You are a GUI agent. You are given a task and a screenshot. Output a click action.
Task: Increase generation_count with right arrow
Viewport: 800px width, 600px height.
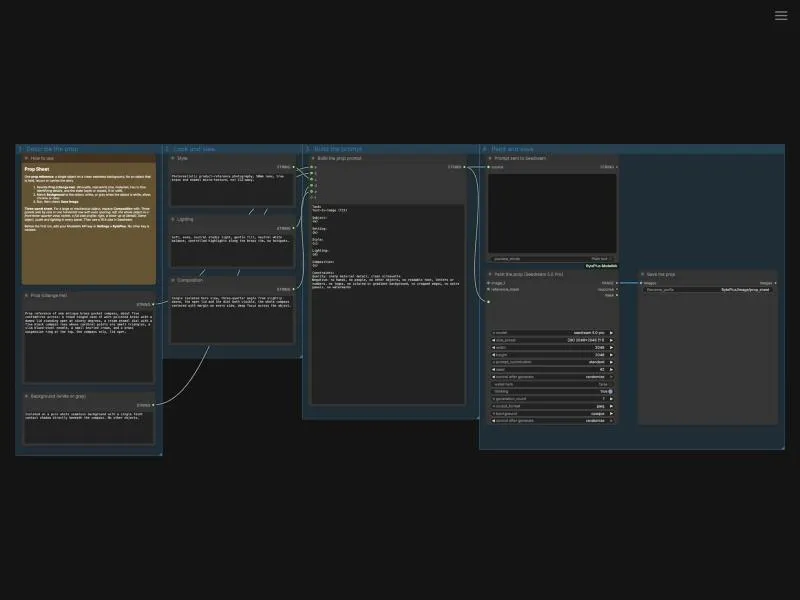611,399
